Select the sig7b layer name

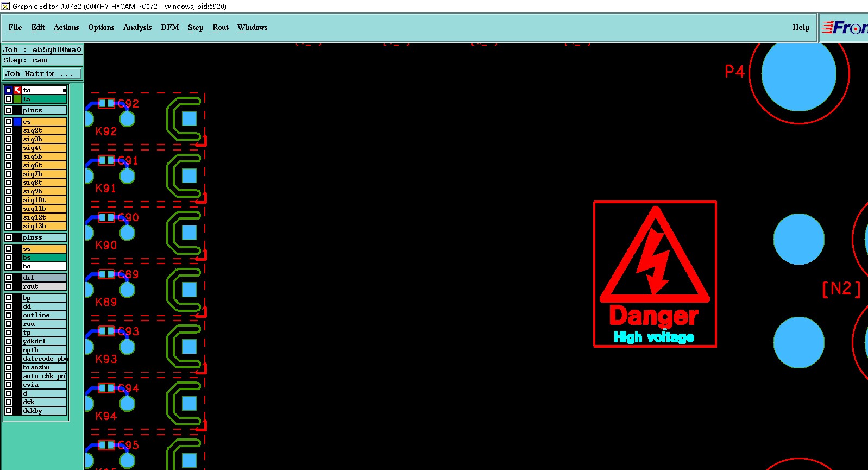coord(45,174)
